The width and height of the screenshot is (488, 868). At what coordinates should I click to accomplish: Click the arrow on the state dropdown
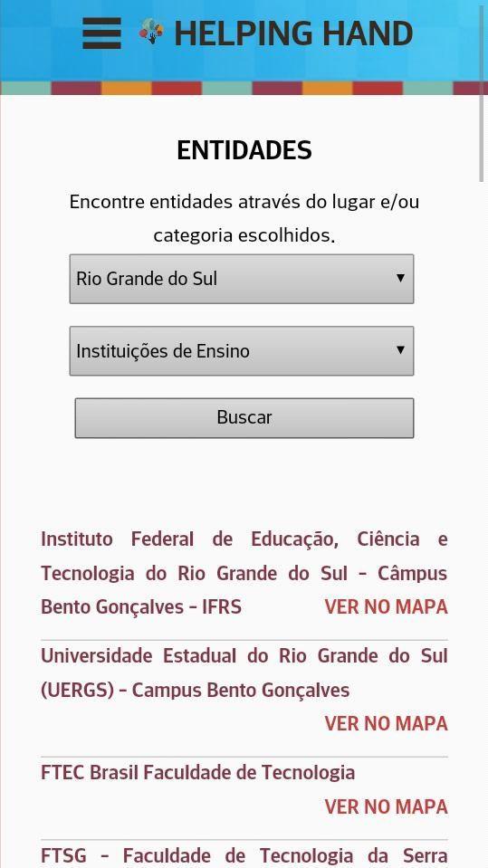(400, 278)
